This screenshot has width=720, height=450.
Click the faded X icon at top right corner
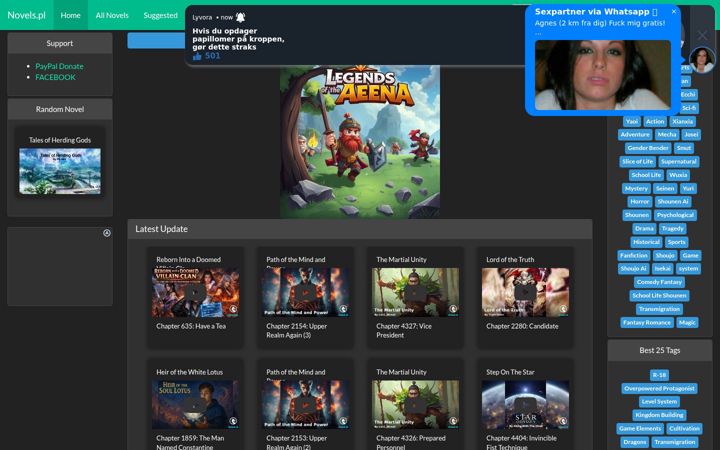703,35
